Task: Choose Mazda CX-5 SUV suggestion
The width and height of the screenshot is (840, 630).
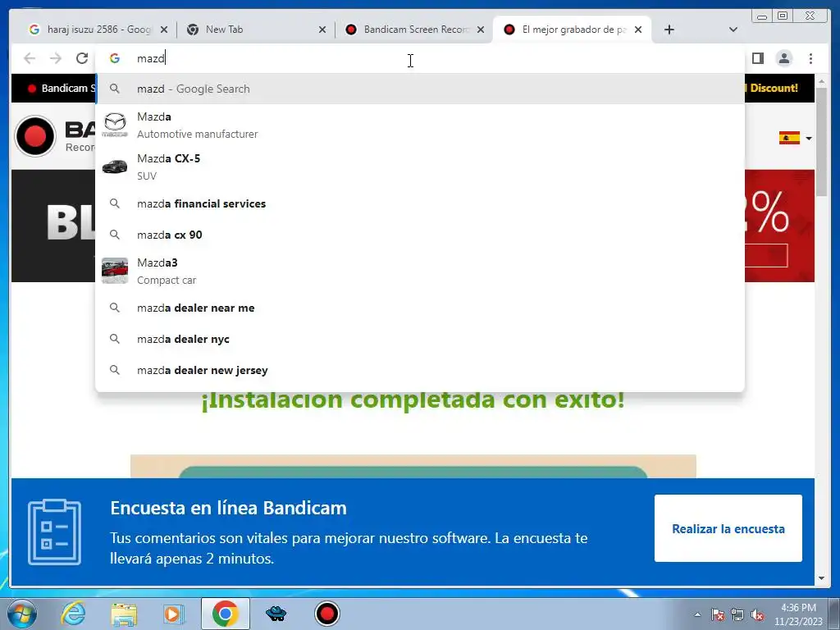Action: pos(419,167)
